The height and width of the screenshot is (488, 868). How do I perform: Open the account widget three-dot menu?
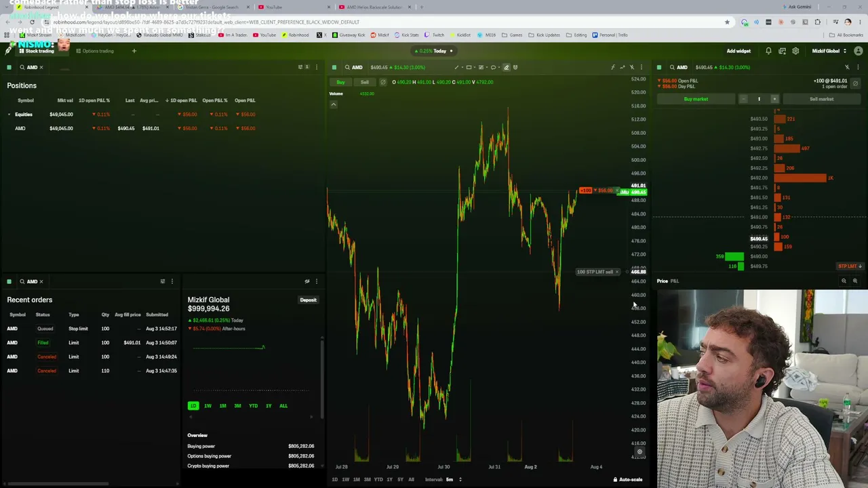coord(316,281)
